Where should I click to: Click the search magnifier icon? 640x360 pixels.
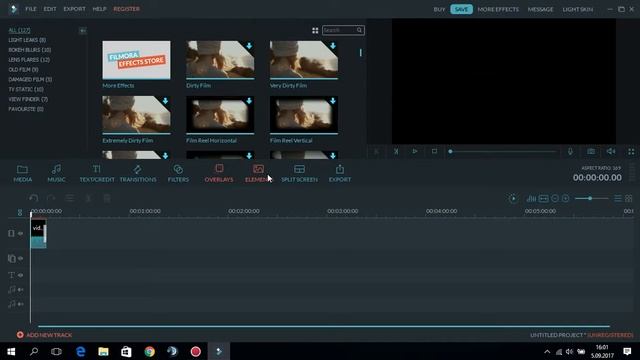point(359,30)
